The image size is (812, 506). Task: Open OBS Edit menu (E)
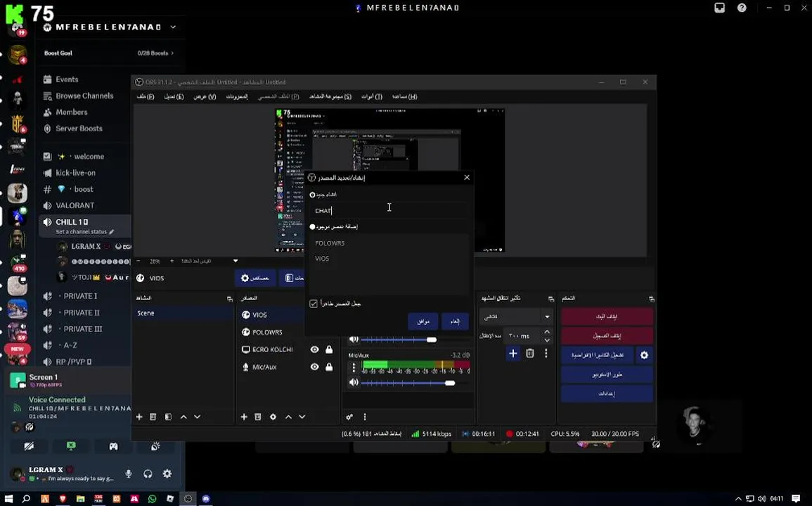pyautogui.click(x=174, y=97)
